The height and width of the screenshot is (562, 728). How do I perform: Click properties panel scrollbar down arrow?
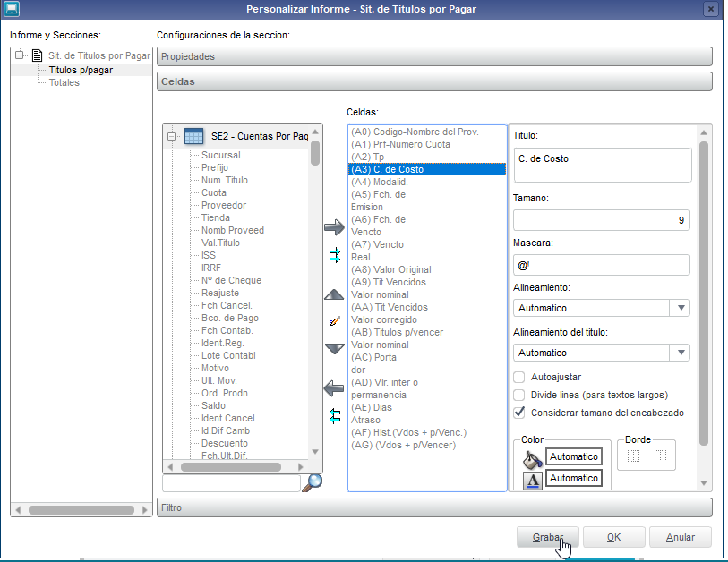[704, 483]
